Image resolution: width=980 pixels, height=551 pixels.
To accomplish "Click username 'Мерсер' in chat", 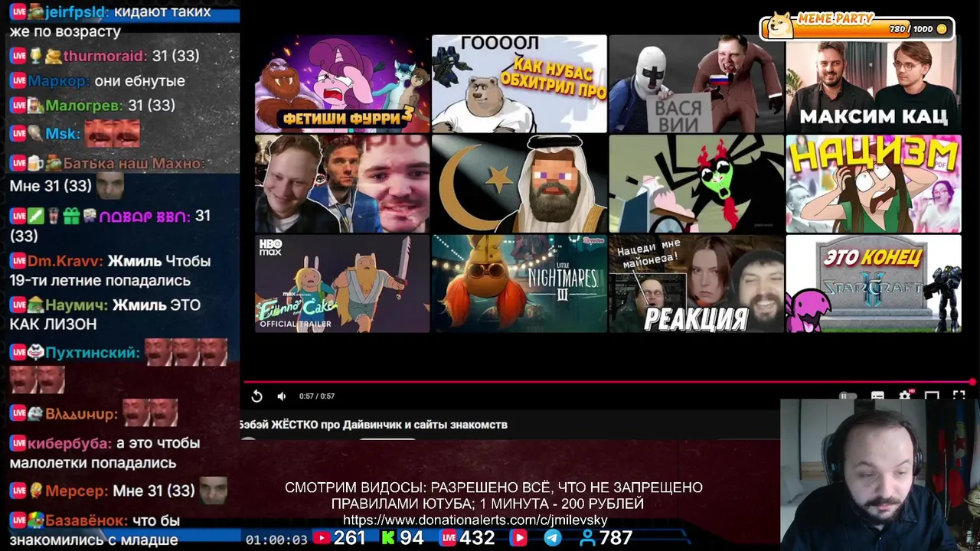I will click(77, 491).
